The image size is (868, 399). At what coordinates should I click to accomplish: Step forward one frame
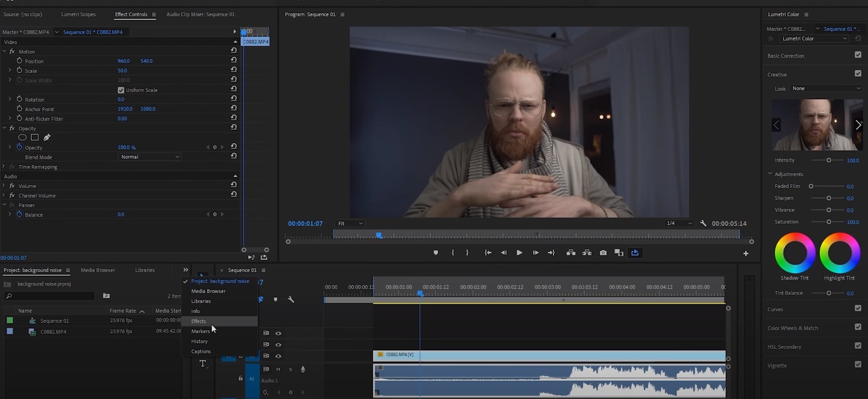535,253
